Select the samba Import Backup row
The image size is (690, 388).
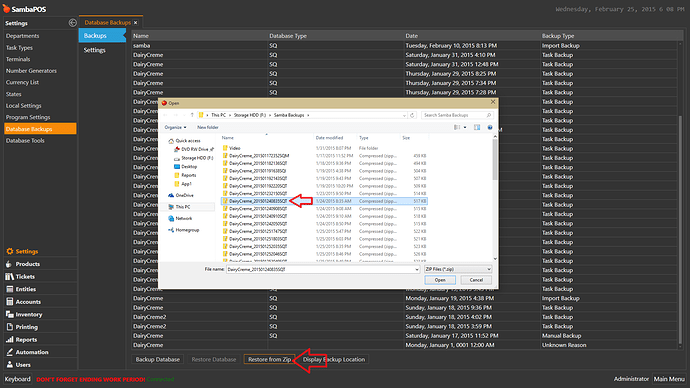405,46
